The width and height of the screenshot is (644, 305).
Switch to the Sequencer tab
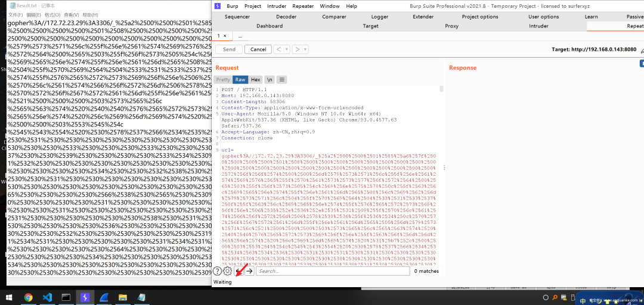pyautogui.click(x=237, y=17)
